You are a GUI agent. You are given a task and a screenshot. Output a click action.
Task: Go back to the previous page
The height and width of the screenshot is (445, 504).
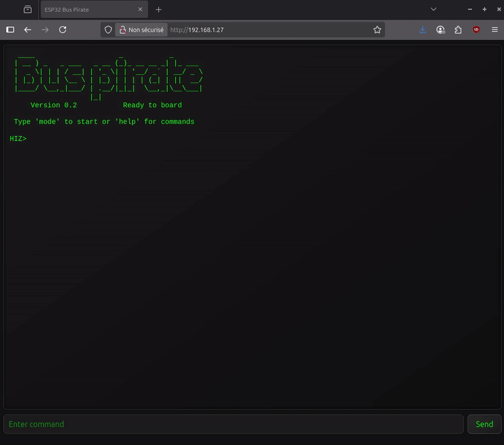point(28,30)
